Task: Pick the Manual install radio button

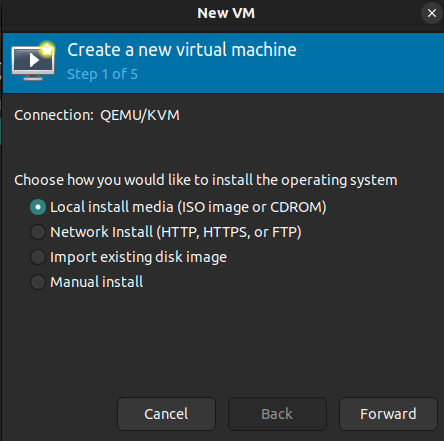Action: coord(38,282)
